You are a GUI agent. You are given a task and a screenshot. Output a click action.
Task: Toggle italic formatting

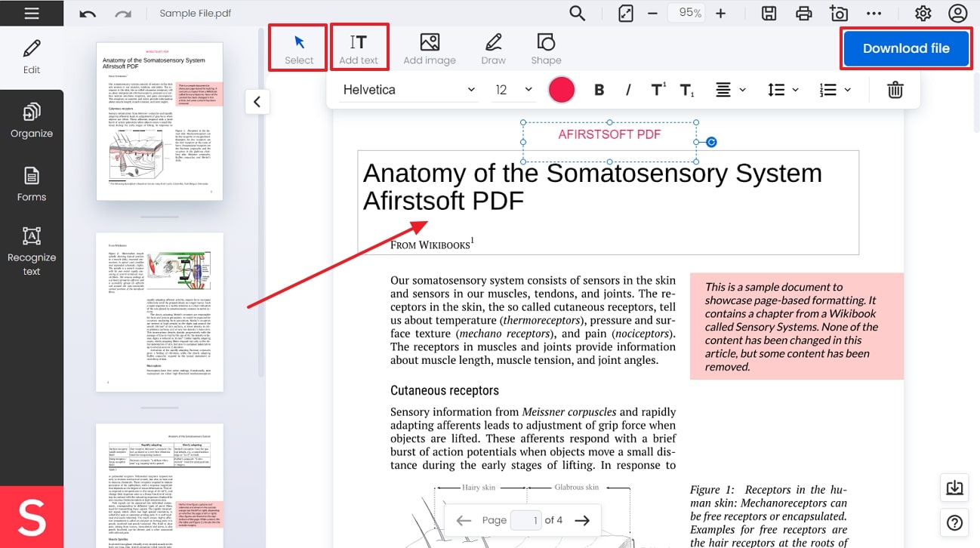pyautogui.click(x=628, y=90)
